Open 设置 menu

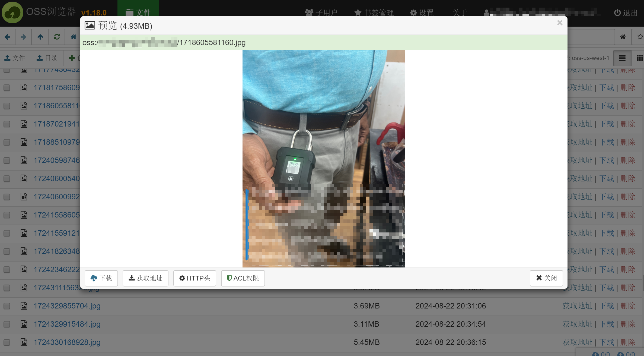pyautogui.click(x=422, y=13)
